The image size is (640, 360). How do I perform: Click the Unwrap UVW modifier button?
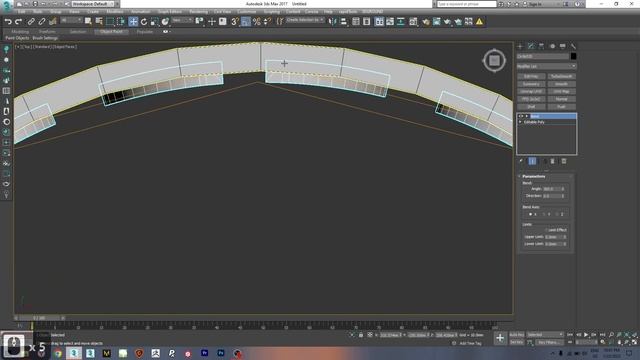(531, 91)
